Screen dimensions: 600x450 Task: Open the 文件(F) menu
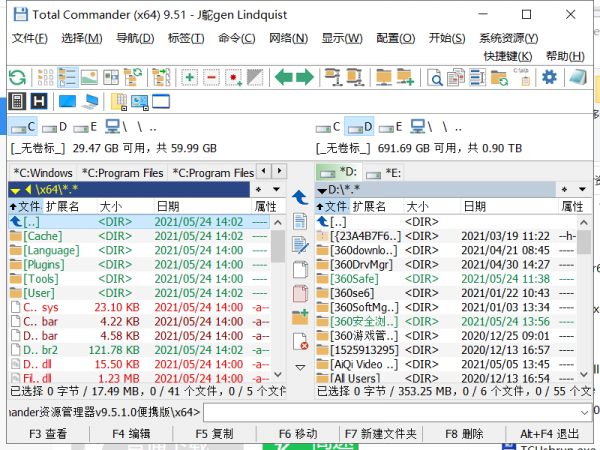30,38
